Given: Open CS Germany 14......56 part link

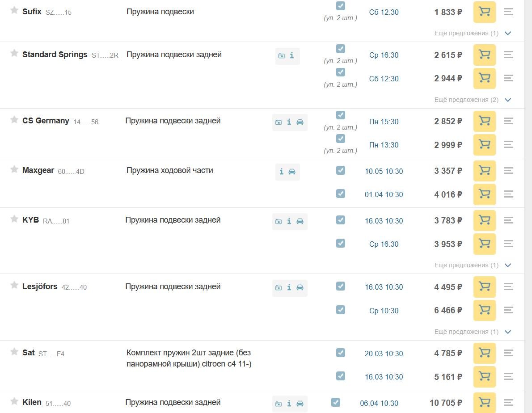Looking at the screenshot, I should tap(86, 122).
